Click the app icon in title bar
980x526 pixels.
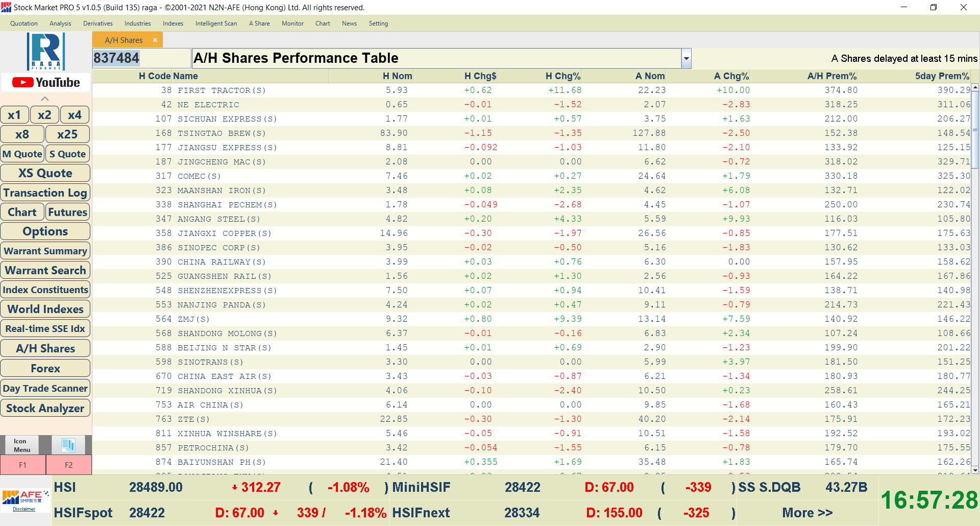[6, 8]
